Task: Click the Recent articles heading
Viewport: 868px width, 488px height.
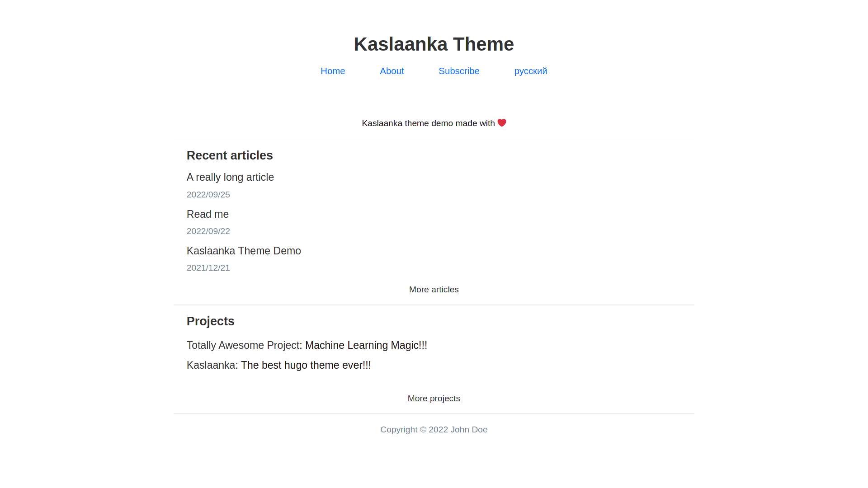Action: [230, 155]
